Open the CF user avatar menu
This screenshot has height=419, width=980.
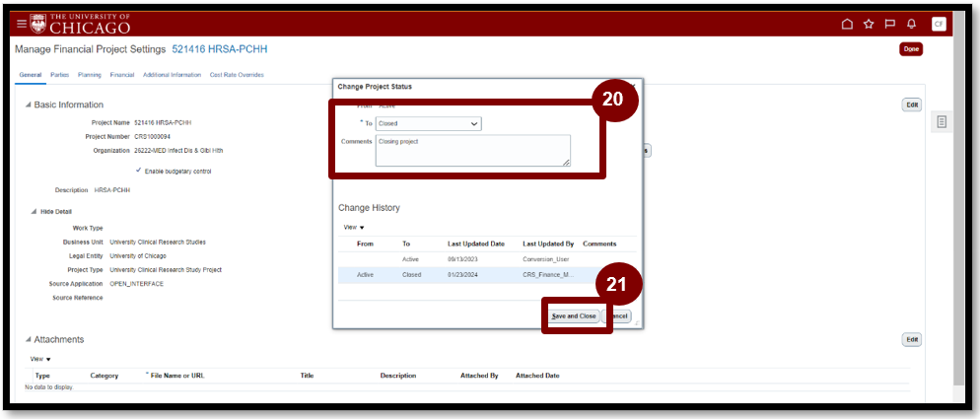point(939,25)
